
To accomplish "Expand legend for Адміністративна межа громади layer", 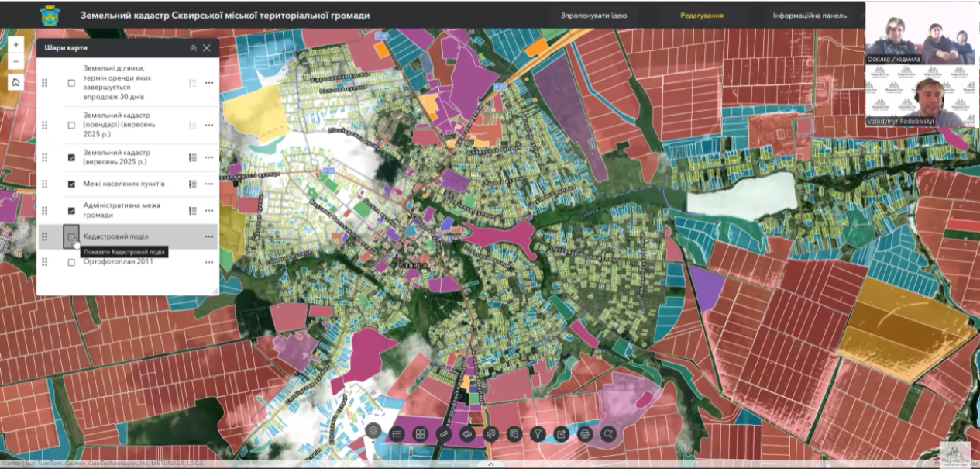I will tap(193, 210).
